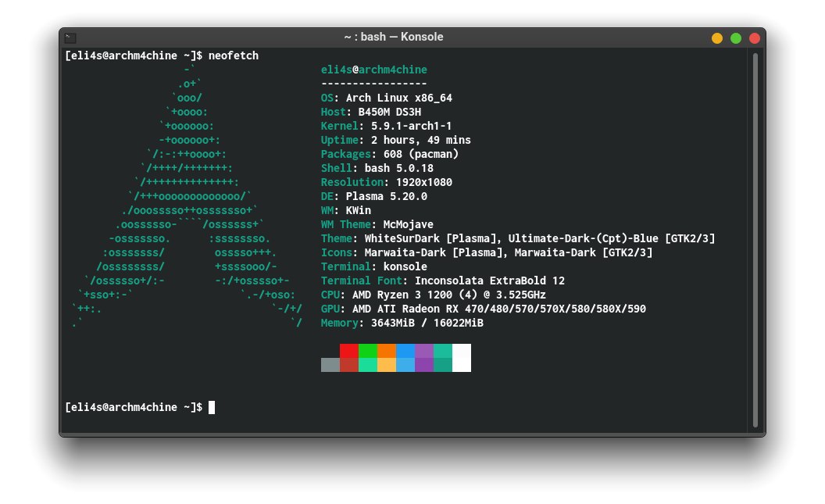825x504 pixels.
Task: Click the 'DE: Plasma 5.20.0' line
Action: point(374,196)
